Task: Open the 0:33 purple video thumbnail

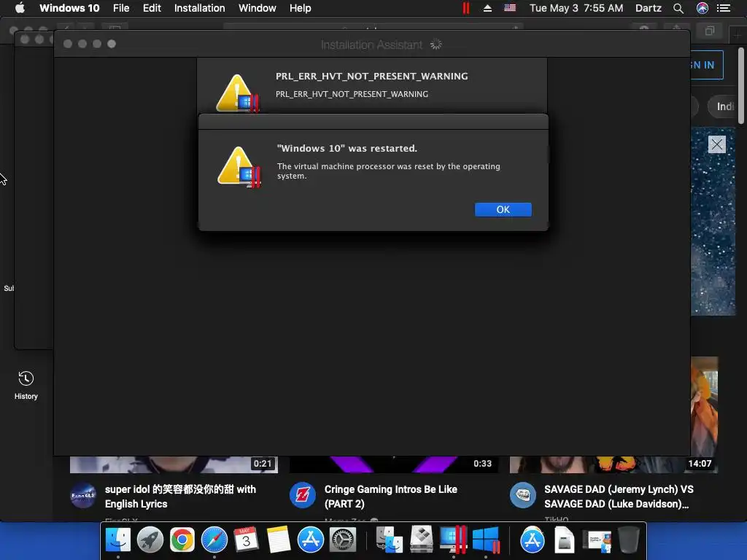Action: coord(393,464)
